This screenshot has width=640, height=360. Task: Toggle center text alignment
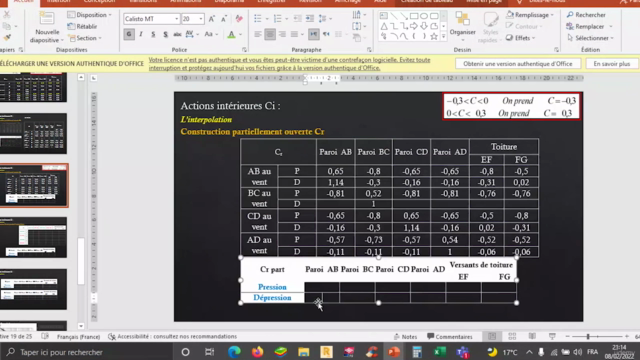coord(270,34)
